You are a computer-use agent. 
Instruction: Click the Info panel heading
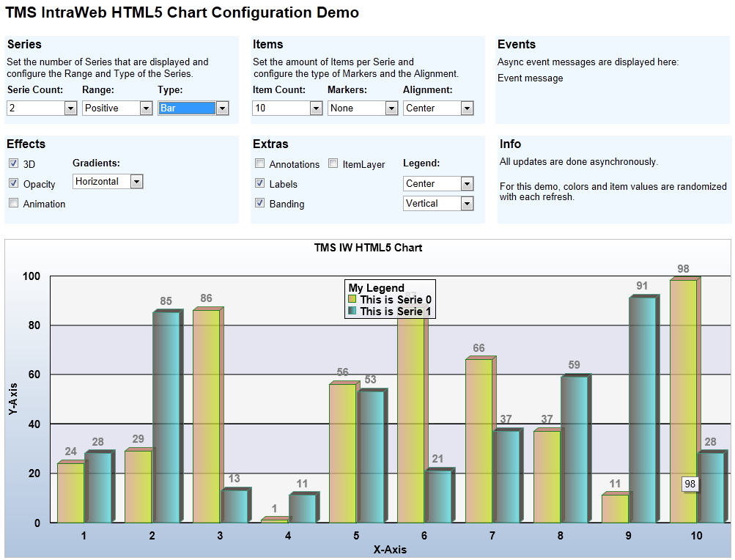click(511, 144)
